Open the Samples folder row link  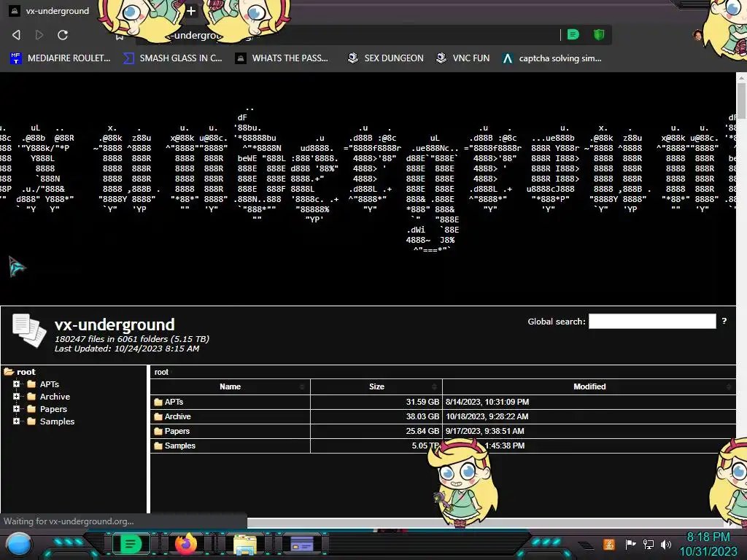tap(180, 446)
